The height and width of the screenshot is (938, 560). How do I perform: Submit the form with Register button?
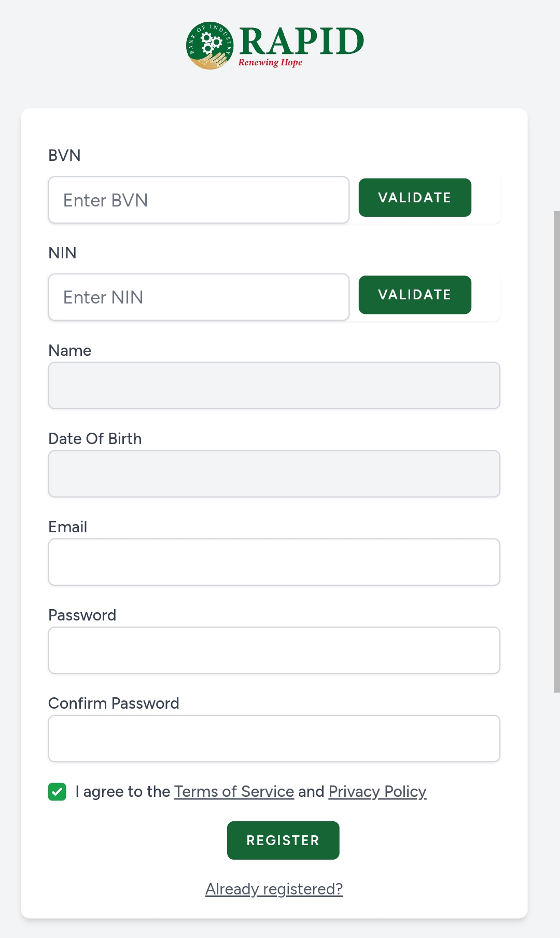tap(283, 840)
